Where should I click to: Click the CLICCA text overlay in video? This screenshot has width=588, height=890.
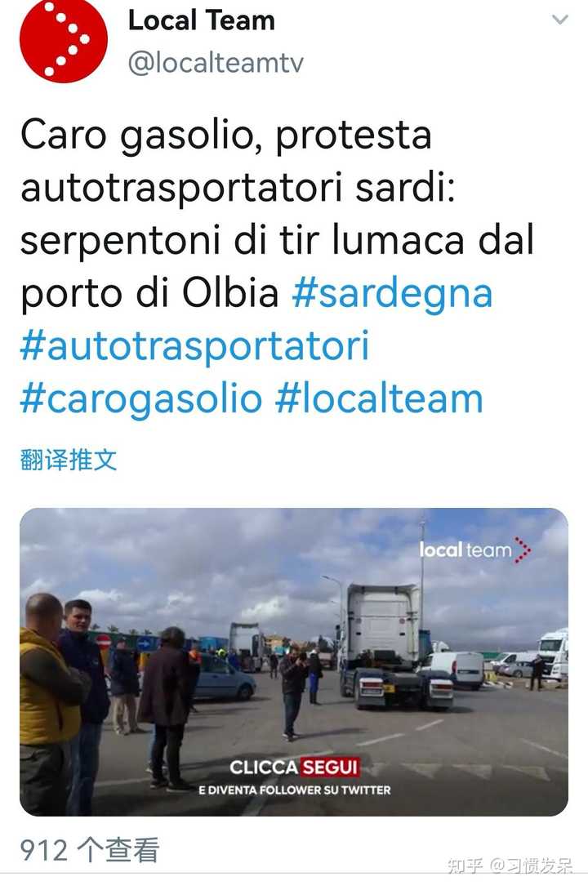coord(263,768)
